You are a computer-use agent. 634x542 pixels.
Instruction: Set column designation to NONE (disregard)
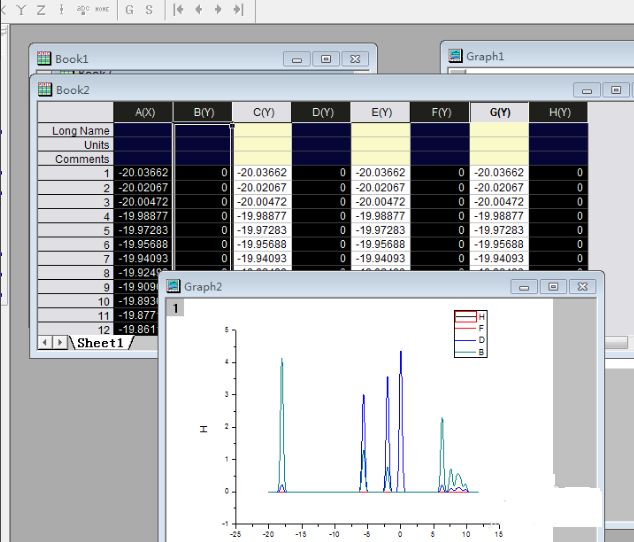[102, 9]
